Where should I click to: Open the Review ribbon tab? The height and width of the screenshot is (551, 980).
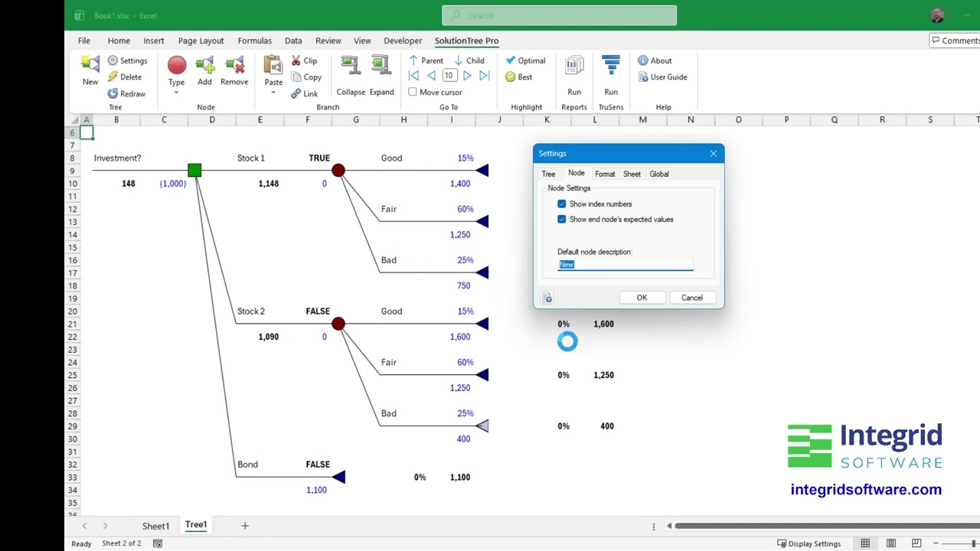pos(328,41)
